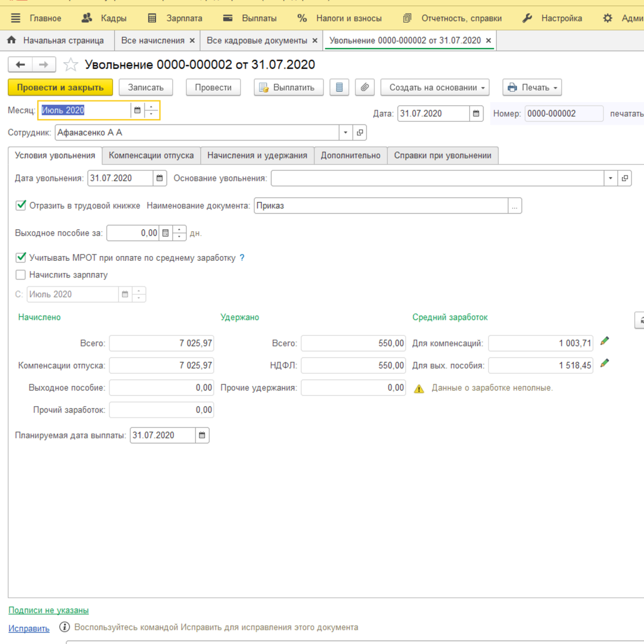The image size is (644, 644).
Task: Navigate back with the left arrow
Action: point(20,64)
